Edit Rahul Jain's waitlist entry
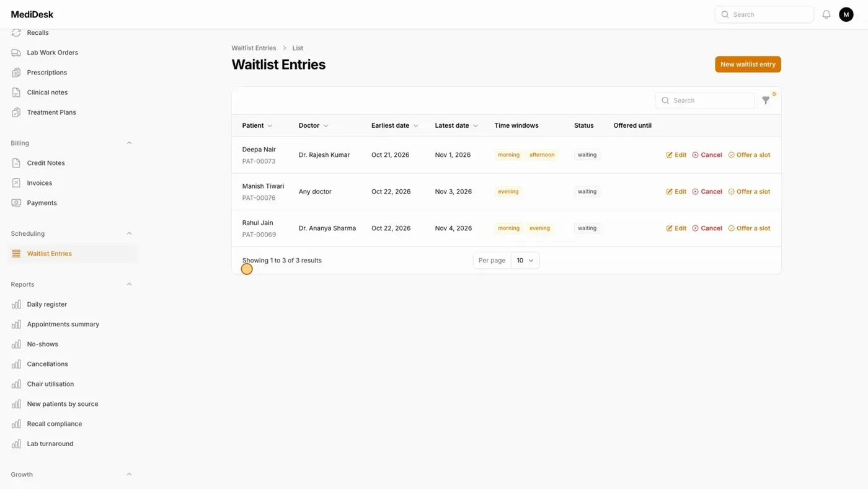 [x=676, y=228]
